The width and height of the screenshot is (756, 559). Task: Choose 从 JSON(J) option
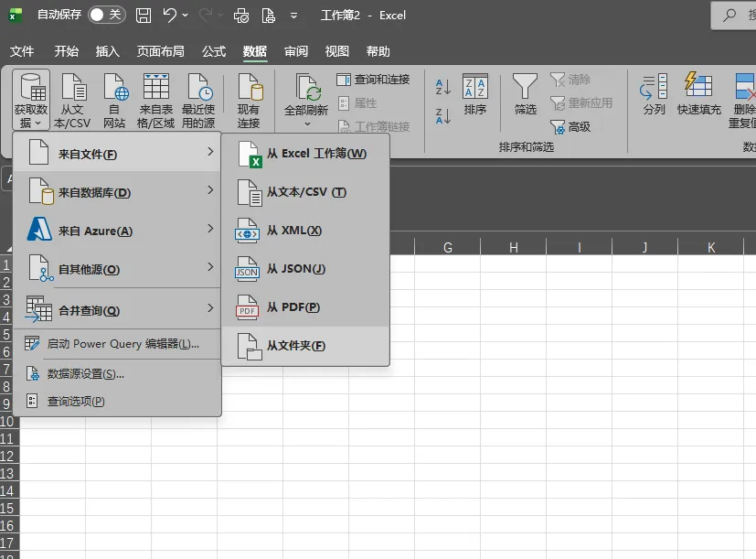pyautogui.click(x=305, y=269)
